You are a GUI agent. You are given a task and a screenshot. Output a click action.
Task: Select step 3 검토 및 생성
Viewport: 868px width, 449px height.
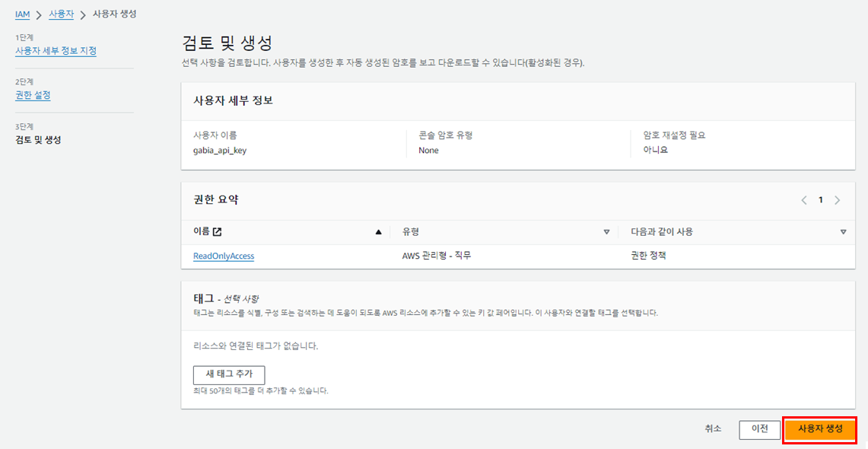coord(38,140)
